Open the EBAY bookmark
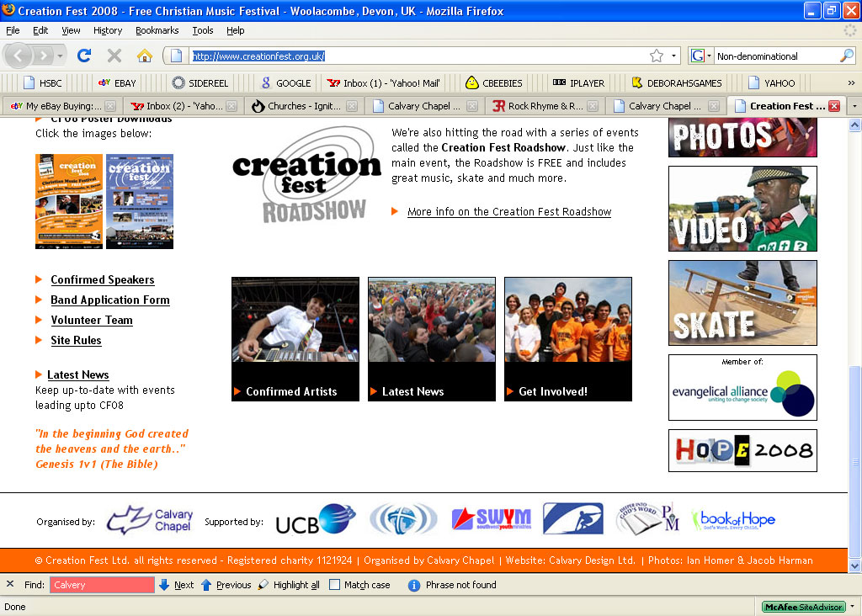Screen dimensions: 862x616 (116, 83)
